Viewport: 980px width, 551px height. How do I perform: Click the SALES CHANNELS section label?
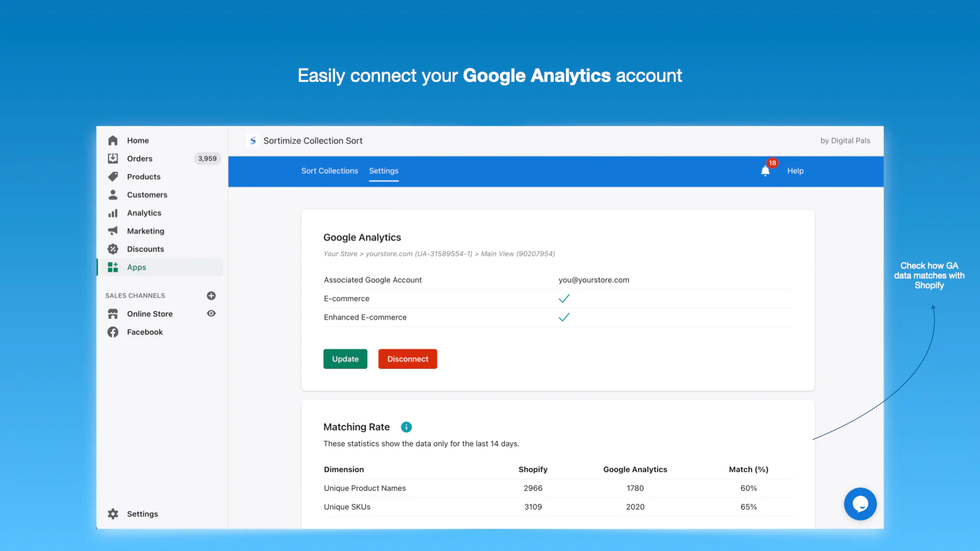click(x=135, y=296)
